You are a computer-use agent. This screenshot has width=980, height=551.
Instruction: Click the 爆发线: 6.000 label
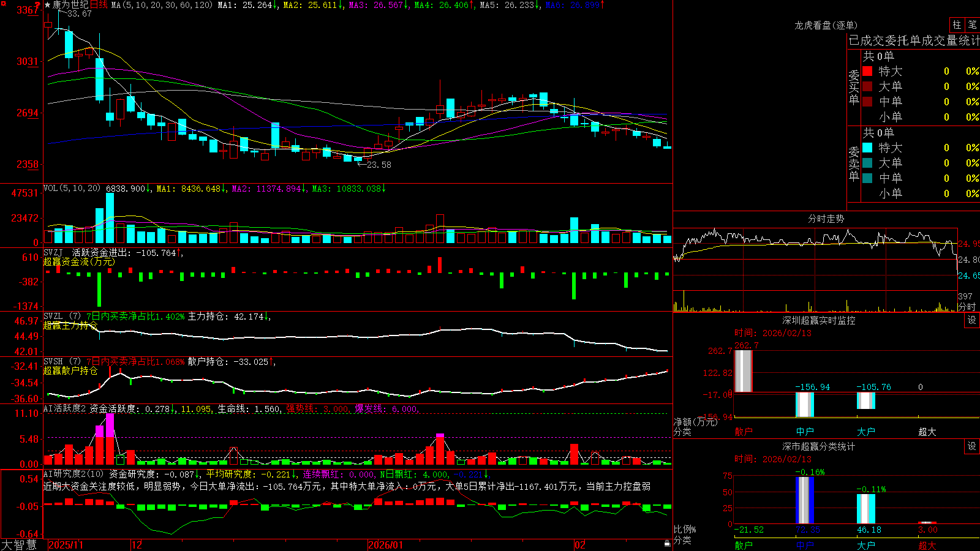coord(386,409)
